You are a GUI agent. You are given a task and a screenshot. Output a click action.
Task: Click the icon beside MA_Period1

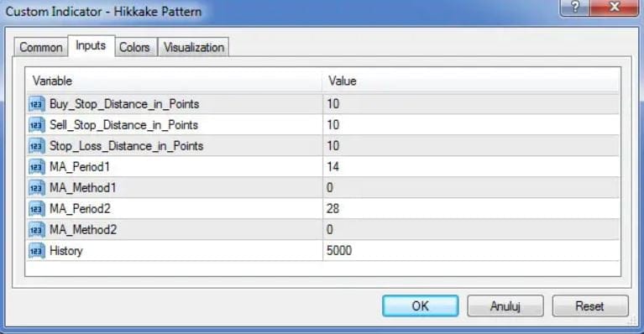[x=37, y=167]
